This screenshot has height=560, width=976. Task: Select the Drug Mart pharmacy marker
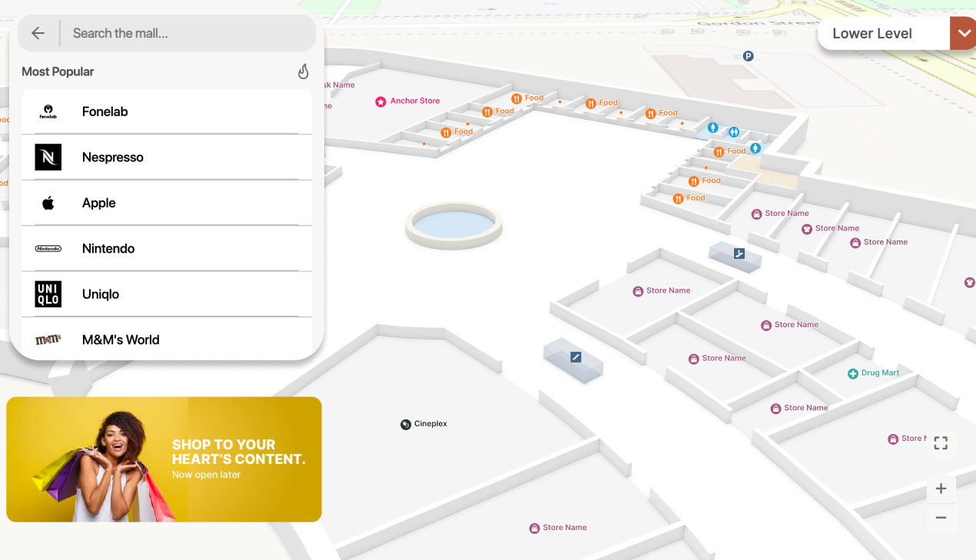(852, 373)
